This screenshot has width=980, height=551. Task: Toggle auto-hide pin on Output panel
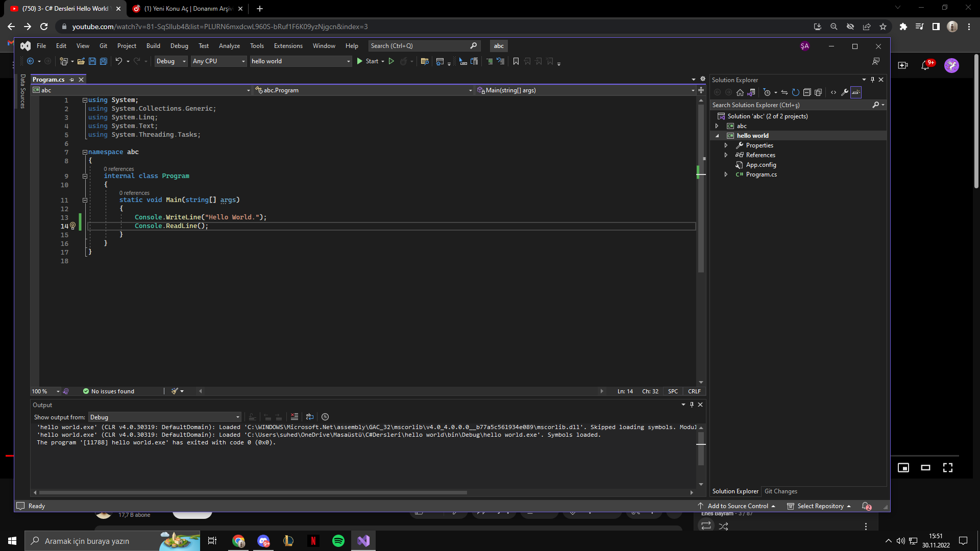point(692,405)
